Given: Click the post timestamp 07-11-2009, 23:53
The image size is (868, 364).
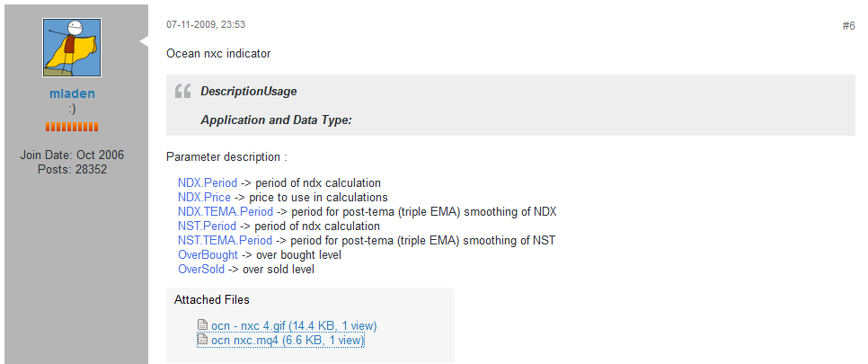Looking at the screenshot, I should (x=205, y=25).
